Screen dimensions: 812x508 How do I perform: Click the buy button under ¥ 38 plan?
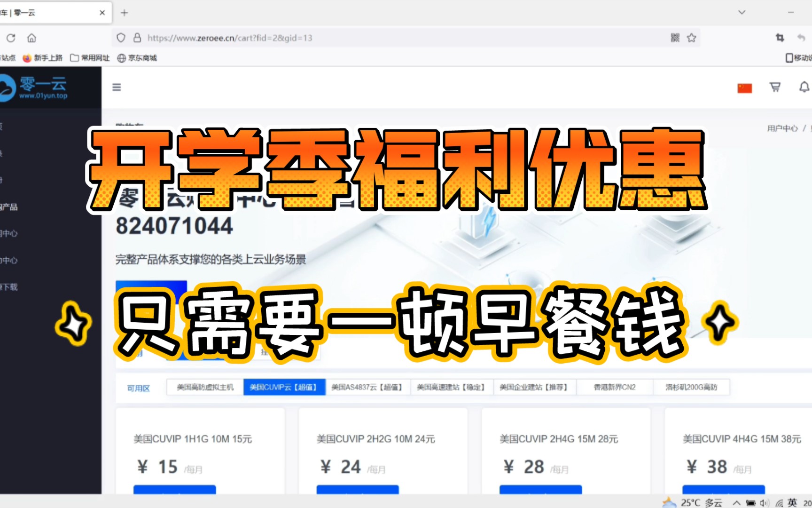pos(724,490)
